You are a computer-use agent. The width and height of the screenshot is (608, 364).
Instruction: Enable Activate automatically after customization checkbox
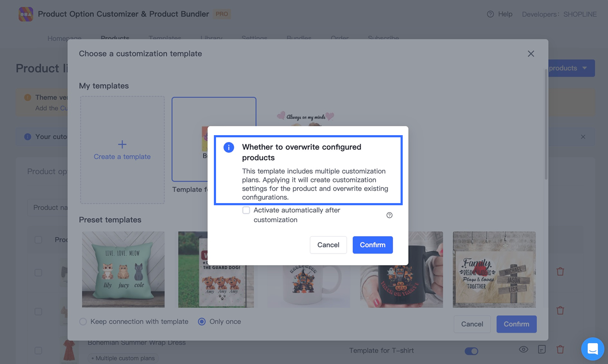pyautogui.click(x=246, y=210)
